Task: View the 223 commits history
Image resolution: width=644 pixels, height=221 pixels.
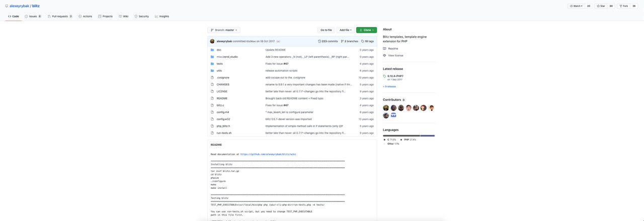Action: click(x=328, y=41)
